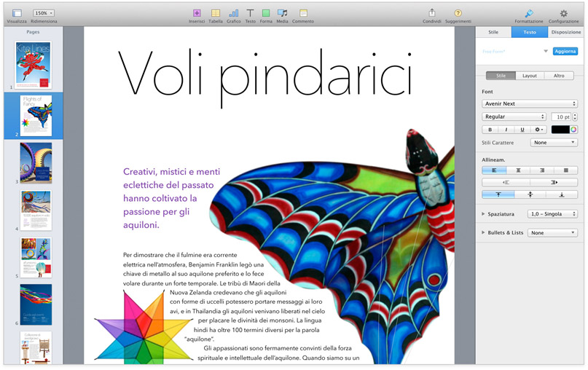Toggle italic formatting
Image resolution: width=588 pixels, height=370 pixels.
(506, 130)
